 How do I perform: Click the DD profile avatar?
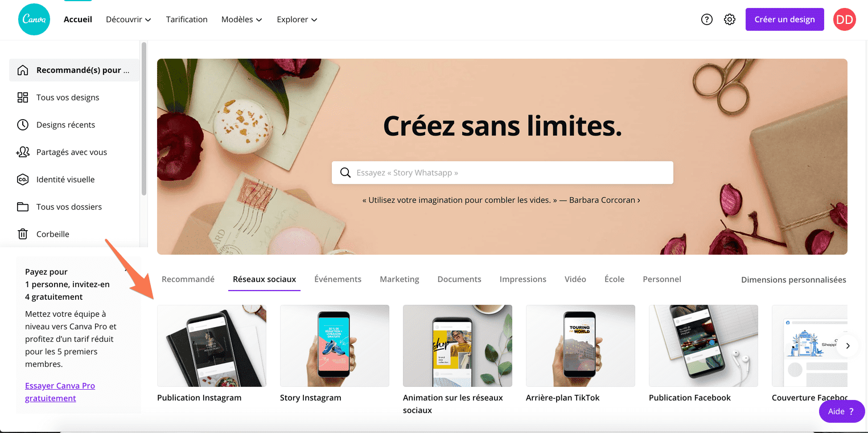pyautogui.click(x=845, y=19)
